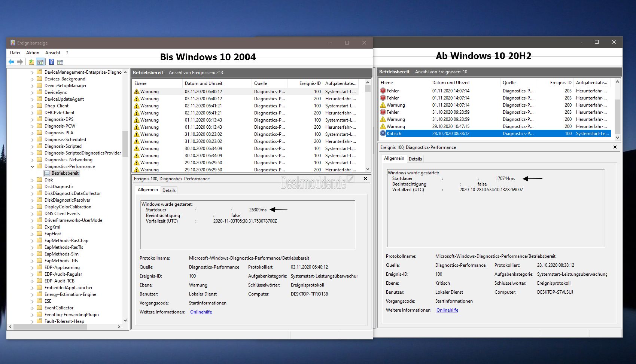Expand the DiskDiagnostic tree node
The image size is (636, 364).
32,187
